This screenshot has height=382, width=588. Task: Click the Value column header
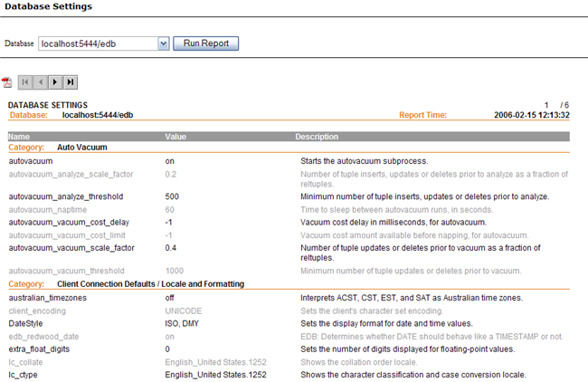tap(175, 137)
